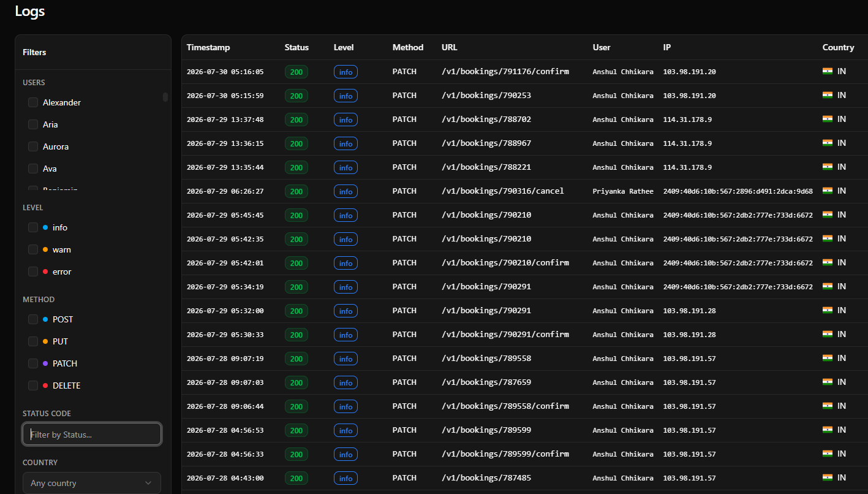Open the Any country dropdown

(x=92, y=483)
